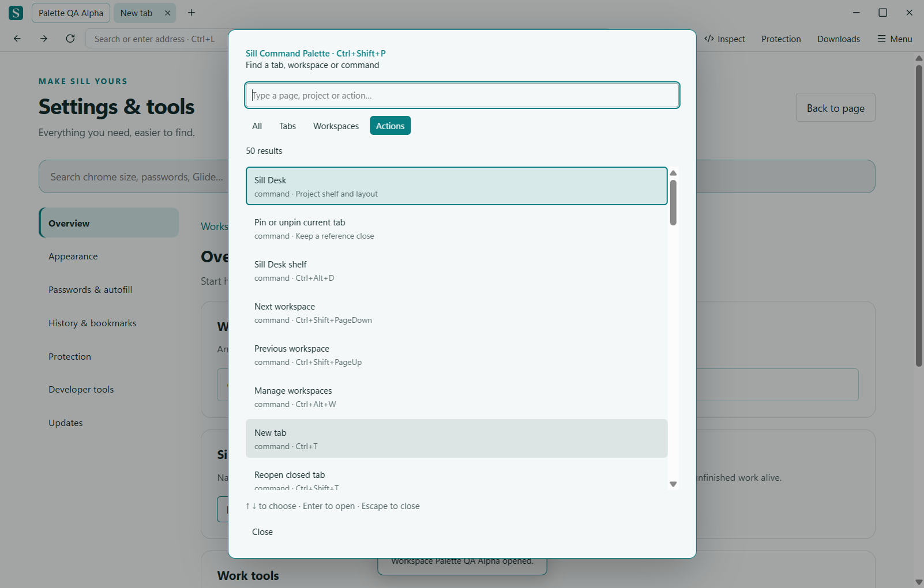Viewport: 924px width, 588px height.
Task: Open Protection in settings sidebar
Action: point(109,356)
